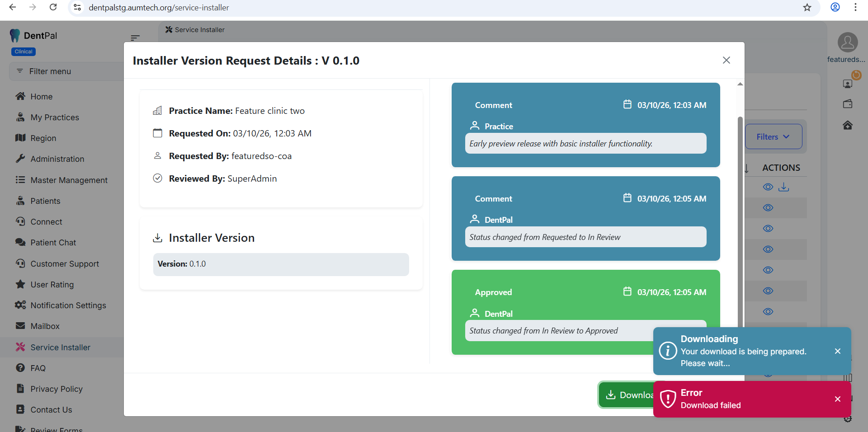Open Master Management menu item
The height and width of the screenshot is (432, 868).
tap(69, 180)
